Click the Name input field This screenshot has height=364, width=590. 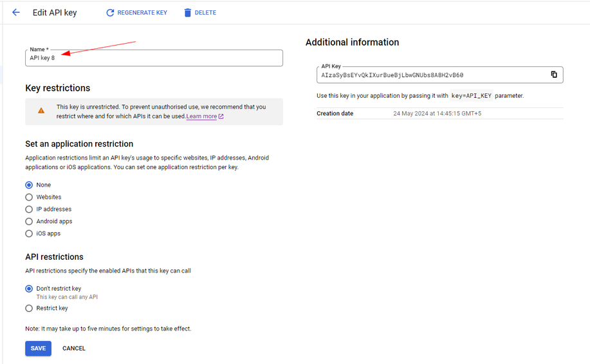coord(154,58)
